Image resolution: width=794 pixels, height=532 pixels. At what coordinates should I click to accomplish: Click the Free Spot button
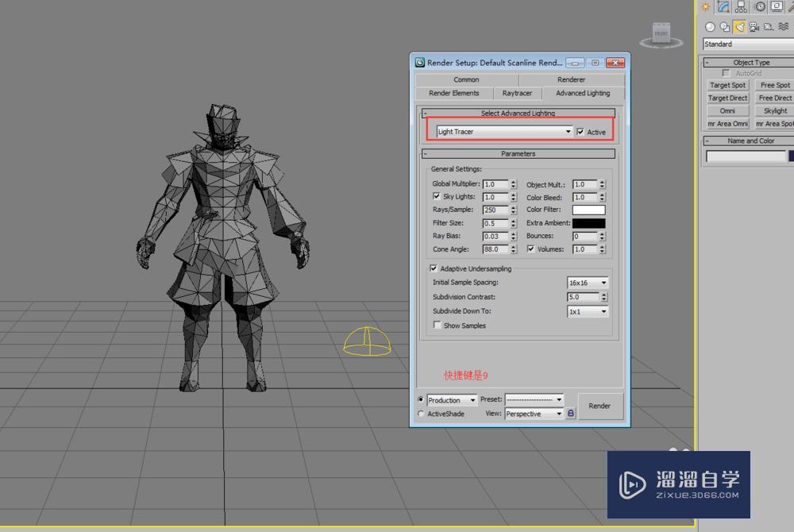(775, 85)
